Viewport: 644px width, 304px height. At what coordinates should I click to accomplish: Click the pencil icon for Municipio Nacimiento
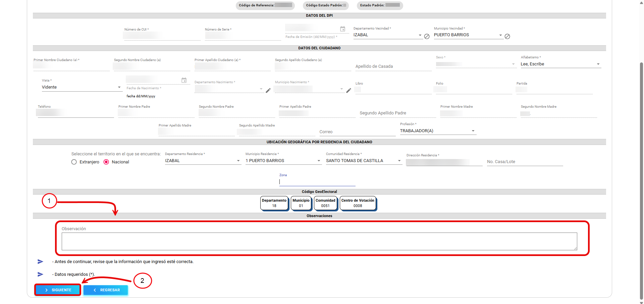click(x=348, y=91)
